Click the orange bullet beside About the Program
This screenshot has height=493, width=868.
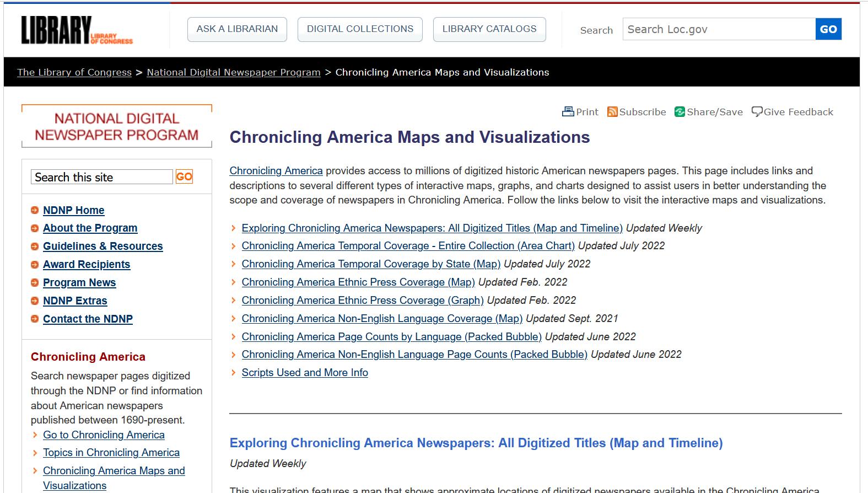[x=35, y=228]
